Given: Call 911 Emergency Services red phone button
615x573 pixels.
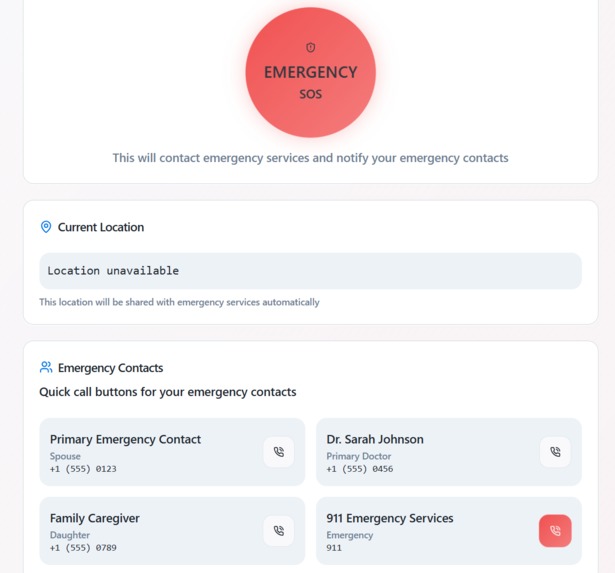Looking at the screenshot, I should pyautogui.click(x=555, y=531).
